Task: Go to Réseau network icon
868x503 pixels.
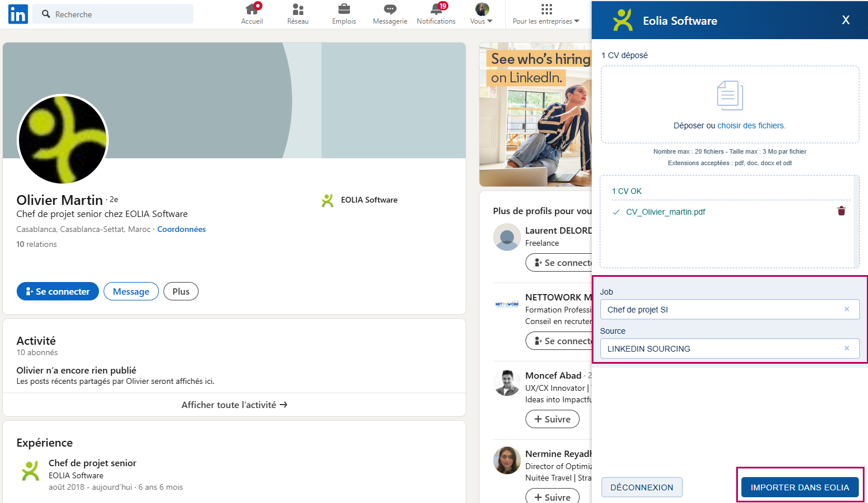Action: (x=298, y=9)
